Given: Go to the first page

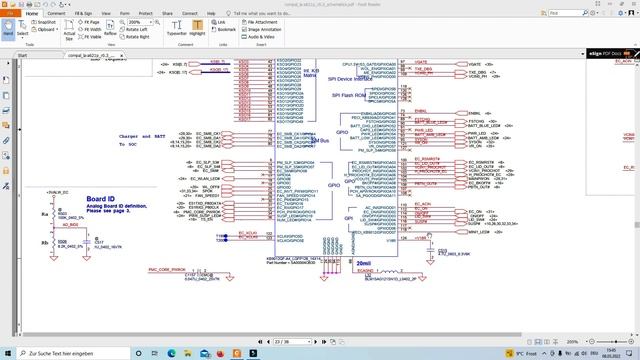Looking at the screenshot, I should click(x=260, y=342).
